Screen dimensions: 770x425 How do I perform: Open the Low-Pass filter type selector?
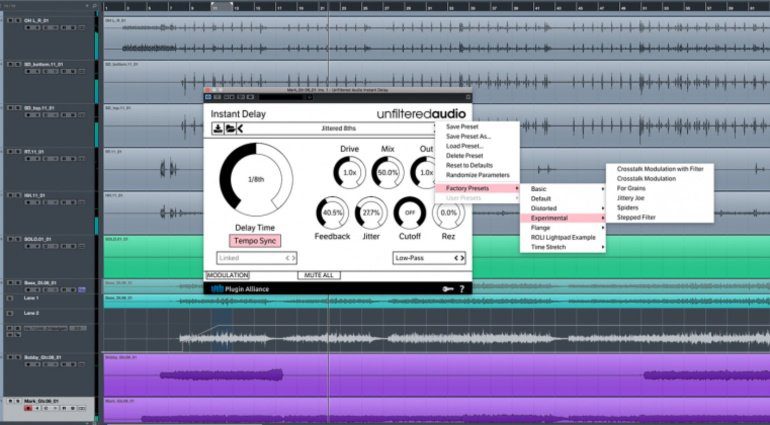tap(430, 257)
